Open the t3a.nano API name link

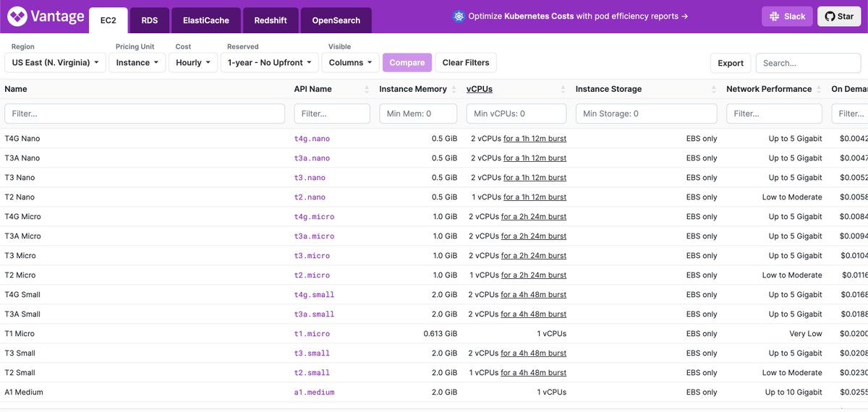pyautogui.click(x=312, y=158)
